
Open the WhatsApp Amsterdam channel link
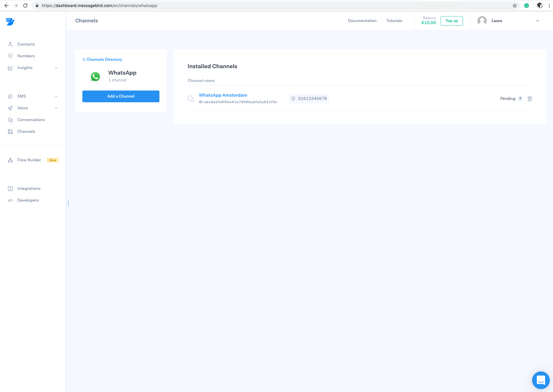tap(223, 95)
